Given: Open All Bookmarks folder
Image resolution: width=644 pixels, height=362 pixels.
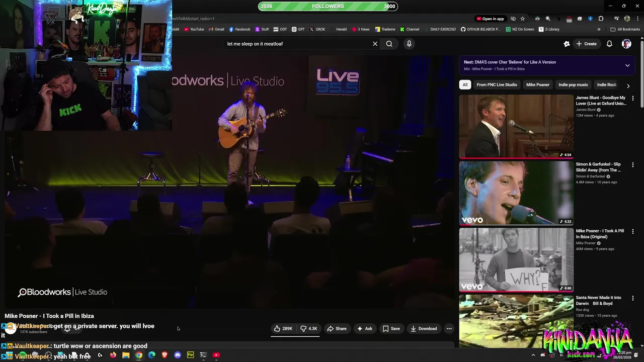Looking at the screenshot, I should pos(625,29).
